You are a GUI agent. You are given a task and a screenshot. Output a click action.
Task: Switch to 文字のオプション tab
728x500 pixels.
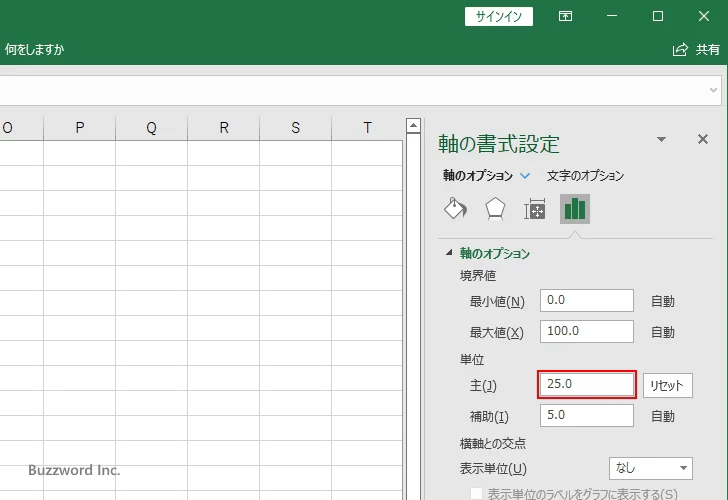pos(585,175)
